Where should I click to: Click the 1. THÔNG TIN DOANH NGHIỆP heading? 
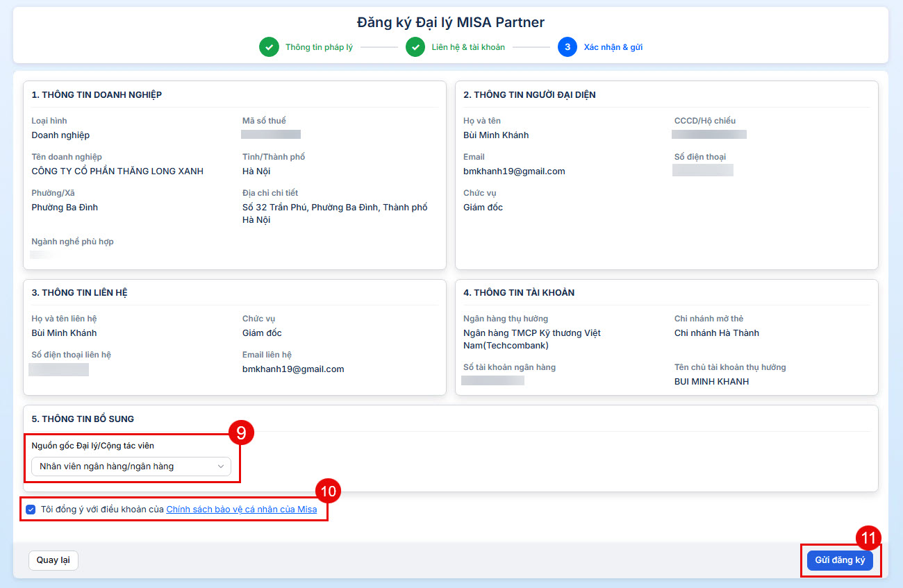[x=97, y=95]
